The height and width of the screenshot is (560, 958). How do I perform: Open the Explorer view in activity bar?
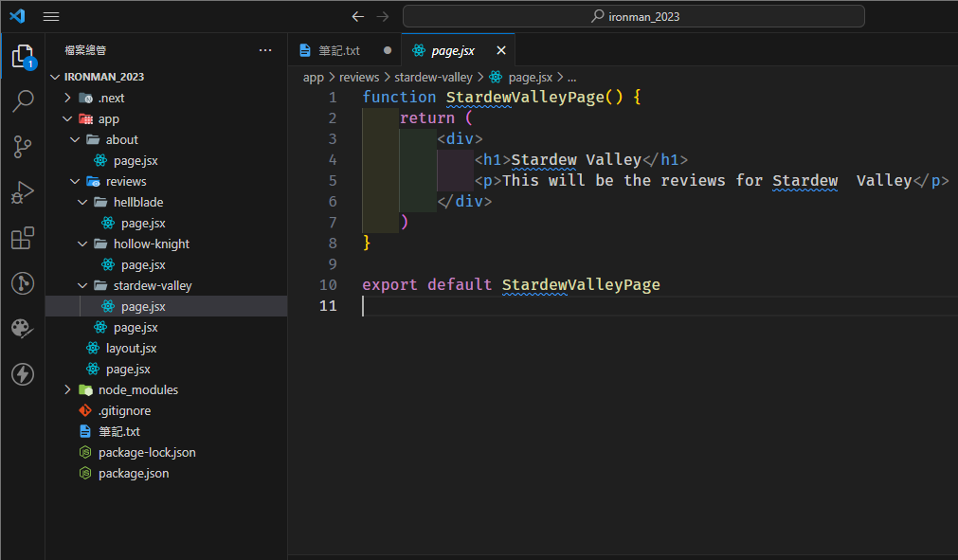pyautogui.click(x=23, y=57)
